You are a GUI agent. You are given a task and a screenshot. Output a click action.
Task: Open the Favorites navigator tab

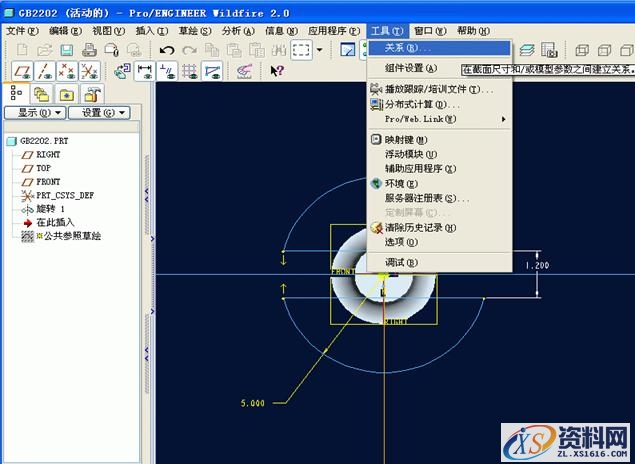67,95
